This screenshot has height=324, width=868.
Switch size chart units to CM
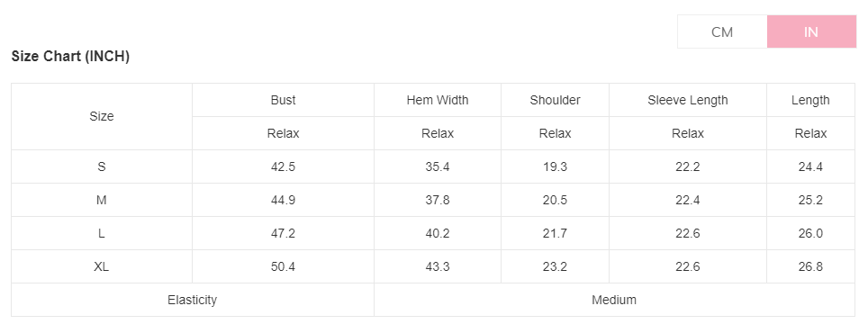point(722,32)
